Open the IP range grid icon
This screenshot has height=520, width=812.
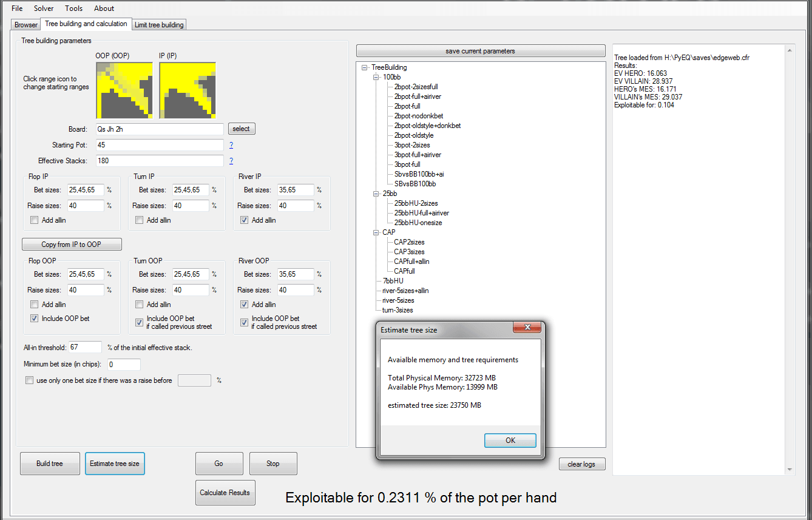pyautogui.click(x=188, y=90)
